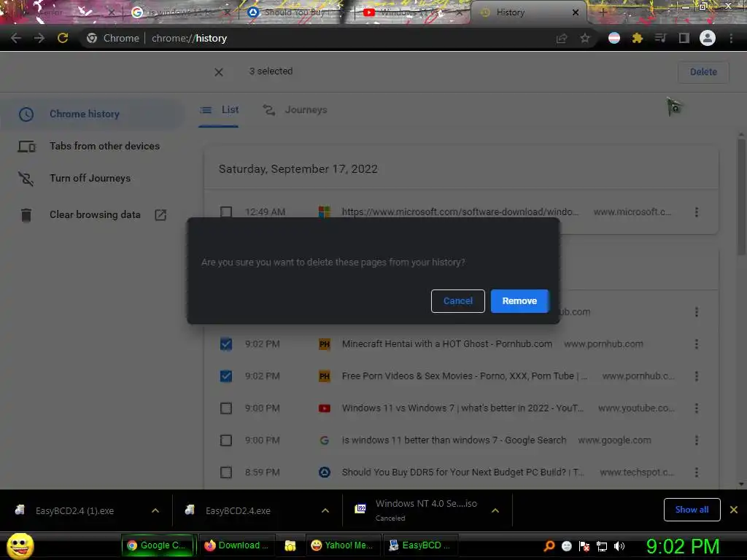Click the white round tray icon
Screen dimensions: 747x560
click(x=567, y=546)
